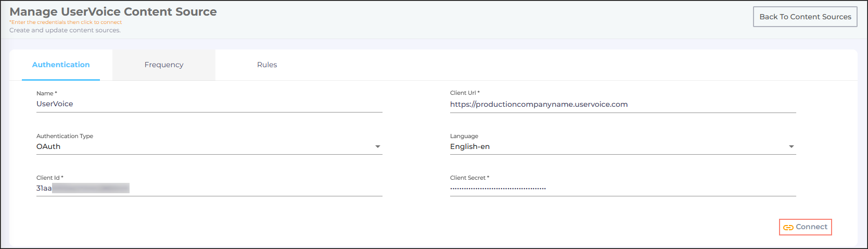
Task: Click the Manage UserVoice Content Source heading
Action: pyautogui.click(x=113, y=11)
